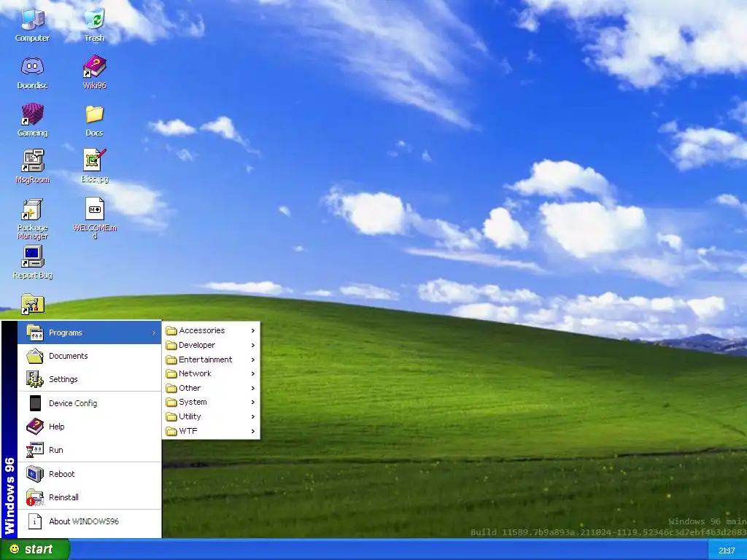Viewport: 747px width, 560px height.
Task: Open the Docs folder icon
Action: 94,114
